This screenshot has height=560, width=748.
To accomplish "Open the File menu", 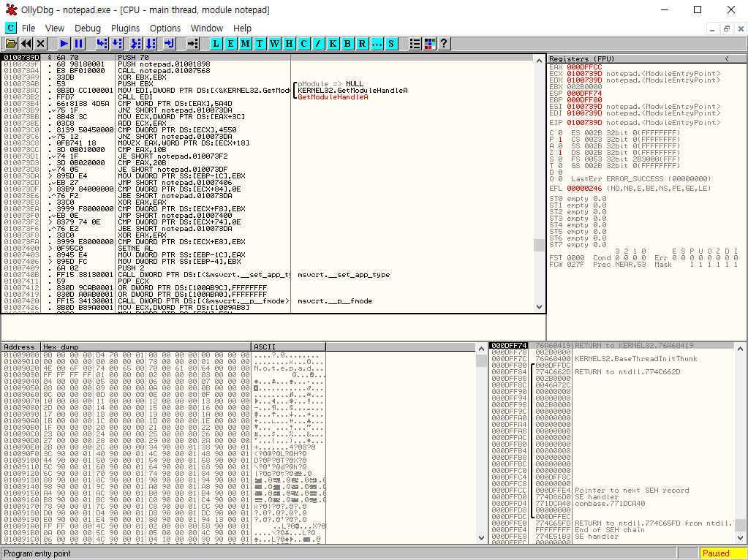I will click(x=29, y=28).
